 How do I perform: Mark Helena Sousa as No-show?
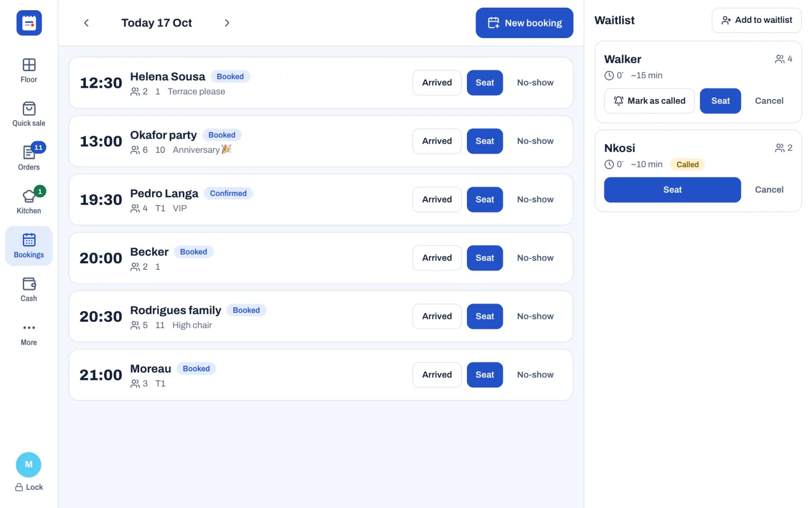coord(535,83)
